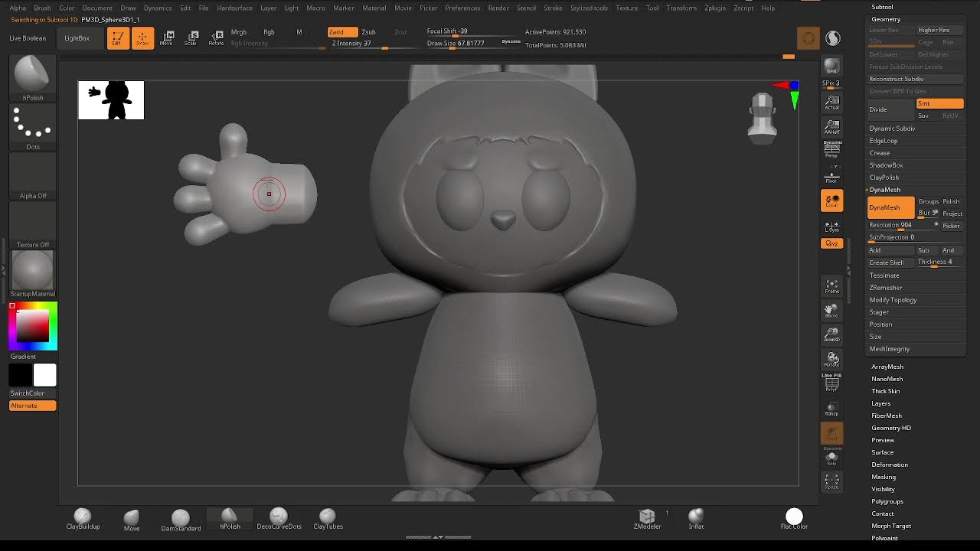The image size is (980, 551).
Task: Select the hPolish brush thumbnail in left tray
Action: (x=32, y=77)
